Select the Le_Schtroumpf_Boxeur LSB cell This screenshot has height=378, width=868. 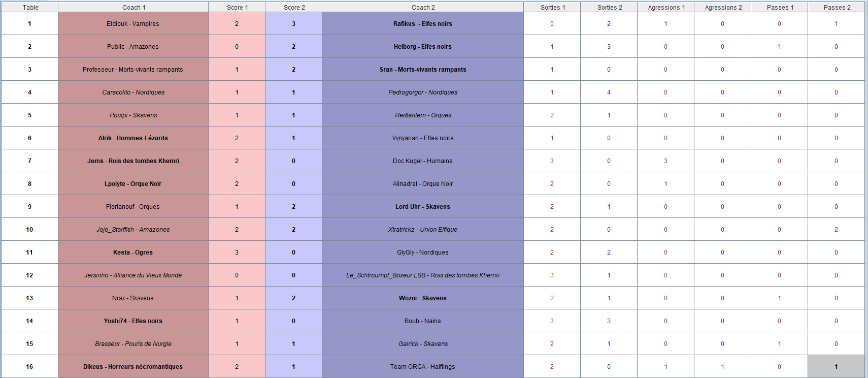pos(423,275)
